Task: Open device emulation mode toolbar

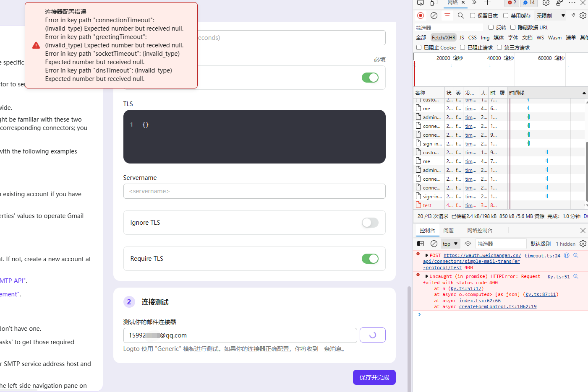Action: (x=433, y=3)
